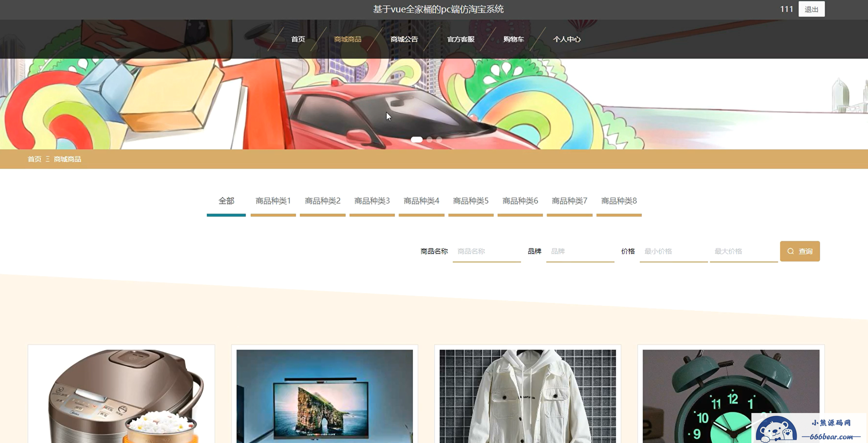868x443 pixels.
Task: Open the white jacket product thumbnail
Action: tap(528, 396)
